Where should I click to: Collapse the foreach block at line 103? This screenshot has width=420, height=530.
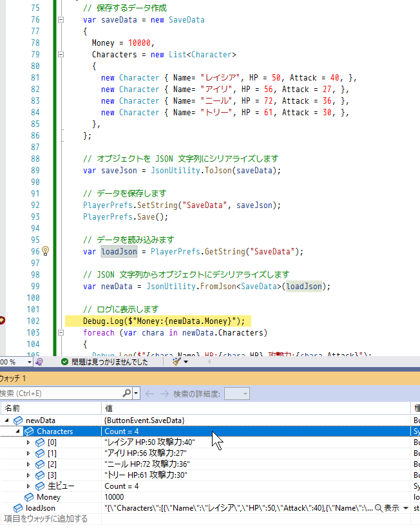point(61,332)
